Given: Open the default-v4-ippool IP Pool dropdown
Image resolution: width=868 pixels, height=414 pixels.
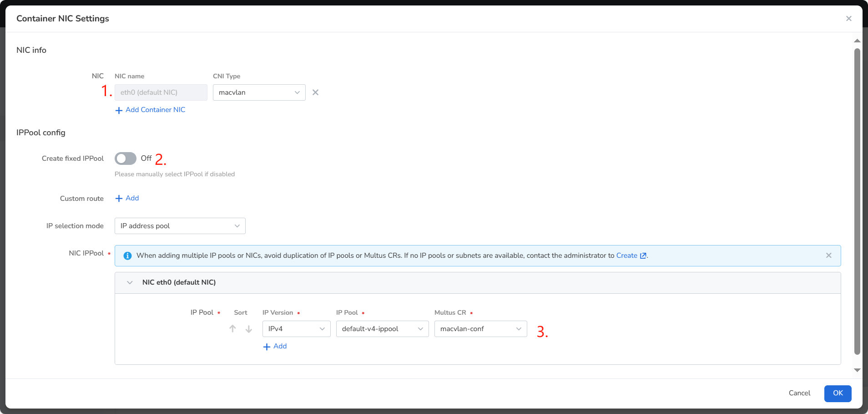Looking at the screenshot, I should (x=382, y=329).
